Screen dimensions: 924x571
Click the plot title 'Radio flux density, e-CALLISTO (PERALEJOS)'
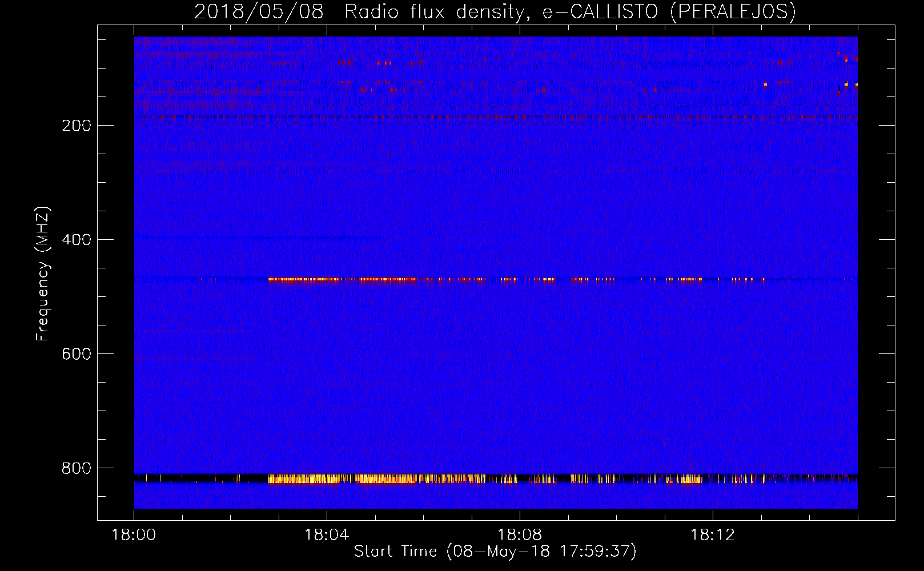coord(570,12)
